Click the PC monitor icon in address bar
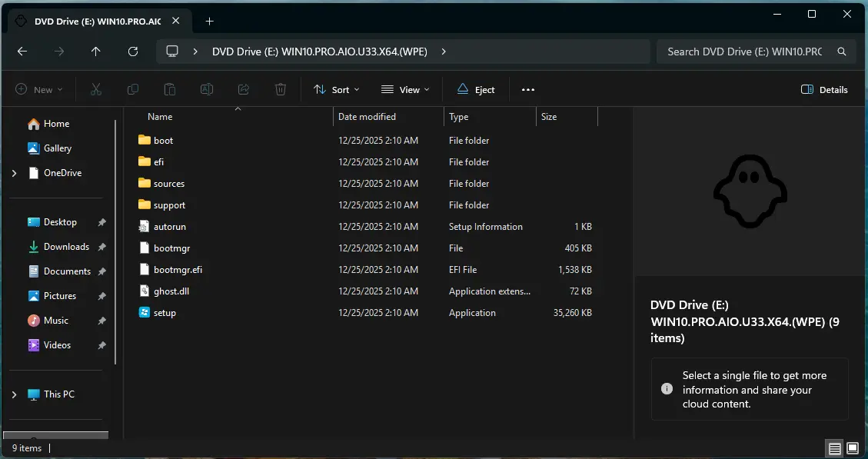The height and width of the screenshot is (459, 868). pyautogui.click(x=172, y=52)
